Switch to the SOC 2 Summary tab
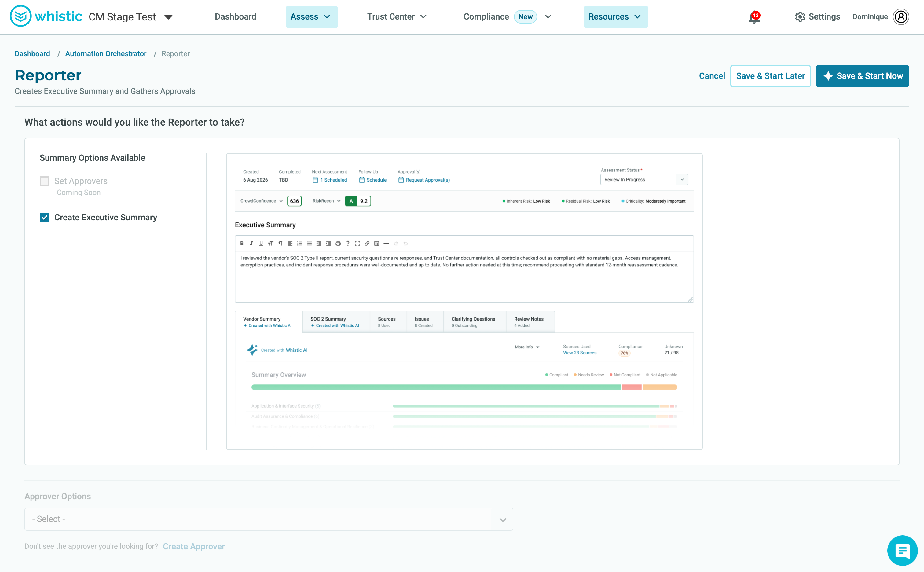924x572 pixels. (x=336, y=322)
